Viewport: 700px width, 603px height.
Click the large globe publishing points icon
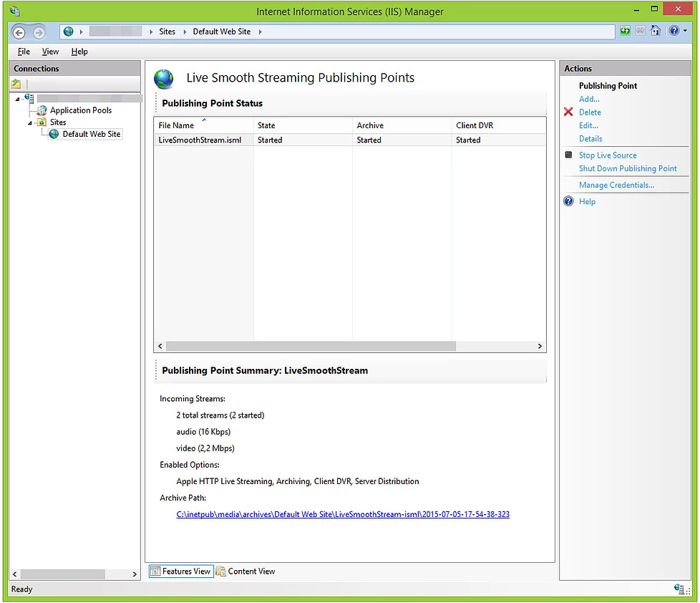164,79
